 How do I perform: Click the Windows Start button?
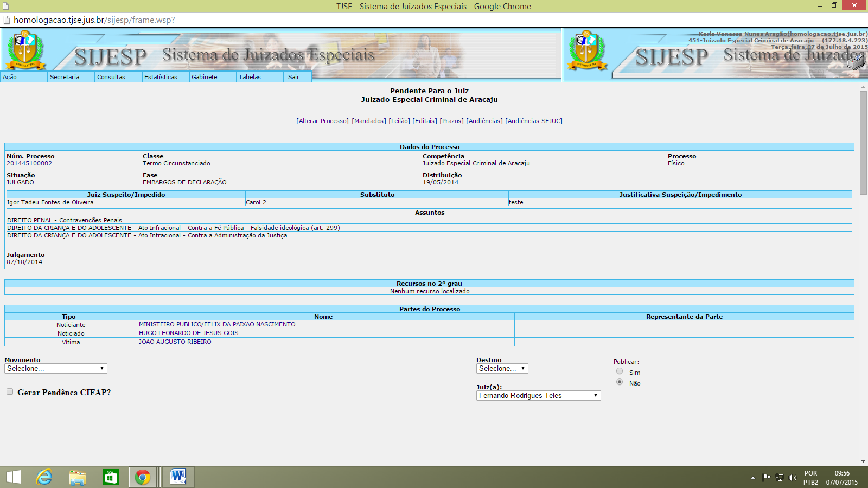(13, 477)
